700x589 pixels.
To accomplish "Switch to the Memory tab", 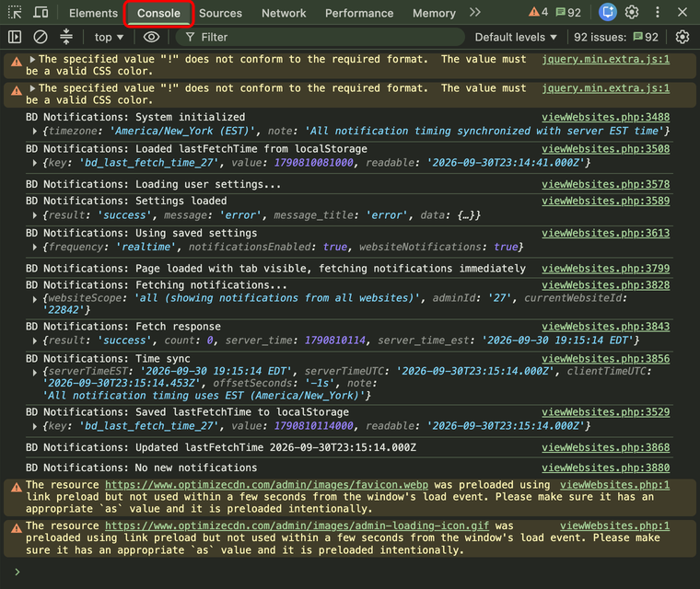I will click(x=434, y=14).
